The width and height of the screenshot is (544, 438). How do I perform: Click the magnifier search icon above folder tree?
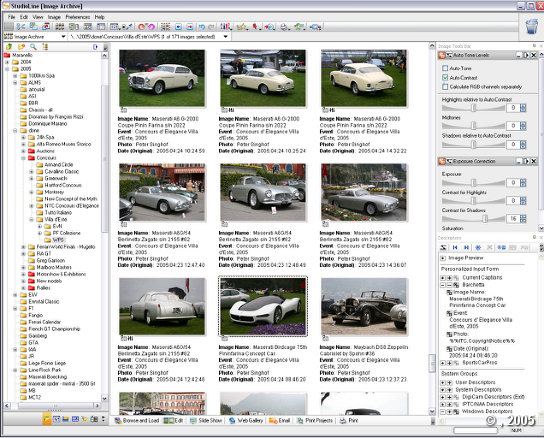[x=33, y=47]
